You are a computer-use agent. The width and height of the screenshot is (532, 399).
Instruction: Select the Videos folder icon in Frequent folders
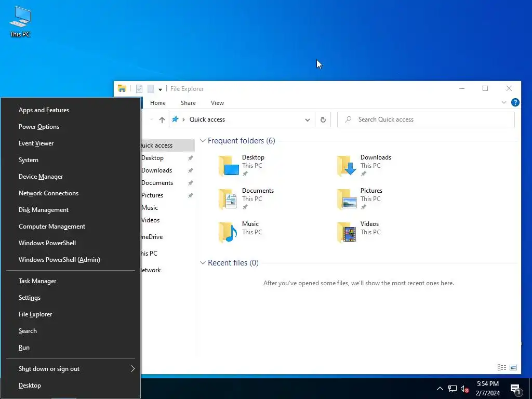[x=347, y=232]
